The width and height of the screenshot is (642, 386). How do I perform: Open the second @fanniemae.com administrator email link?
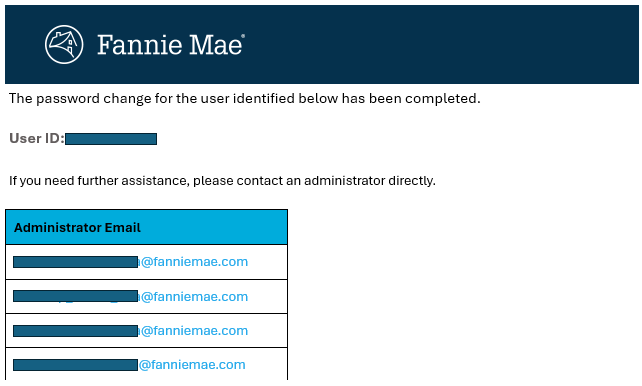193,296
